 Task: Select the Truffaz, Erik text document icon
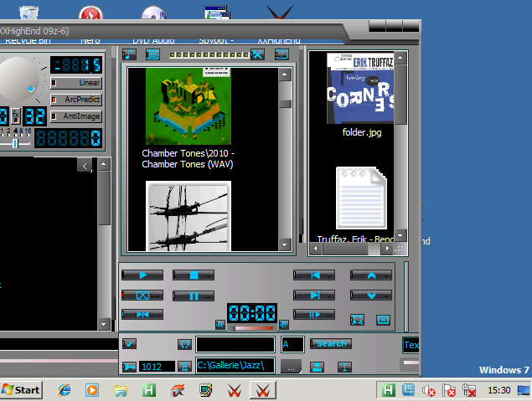coord(361,198)
